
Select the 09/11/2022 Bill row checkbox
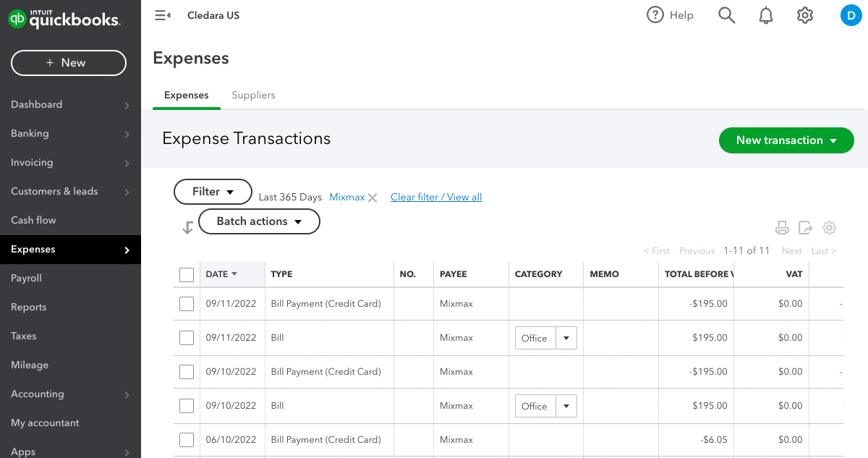click(x=187, y=338)
